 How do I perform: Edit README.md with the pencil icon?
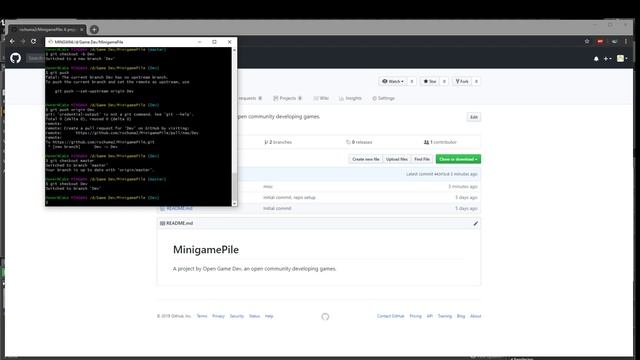(476, 223)
